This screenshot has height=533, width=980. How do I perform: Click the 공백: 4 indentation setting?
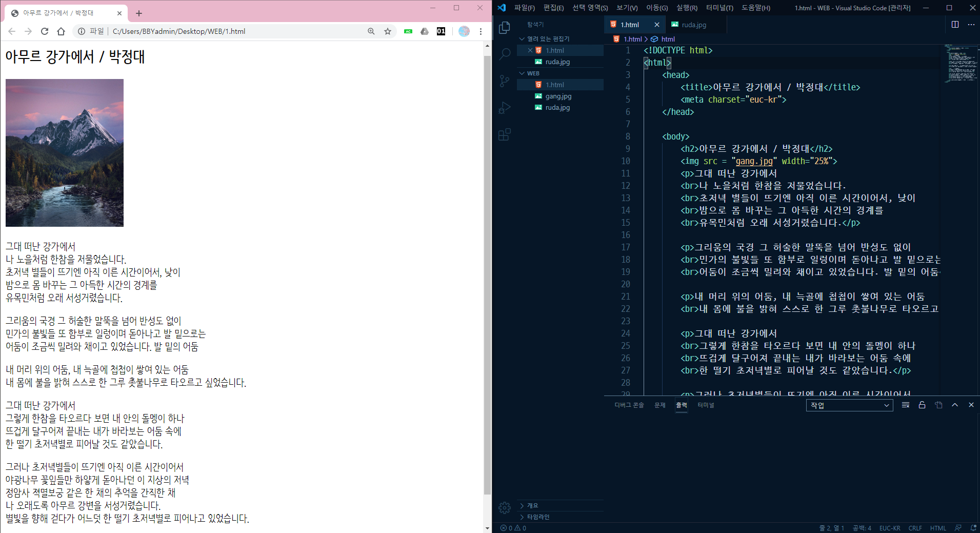point(862,528)
